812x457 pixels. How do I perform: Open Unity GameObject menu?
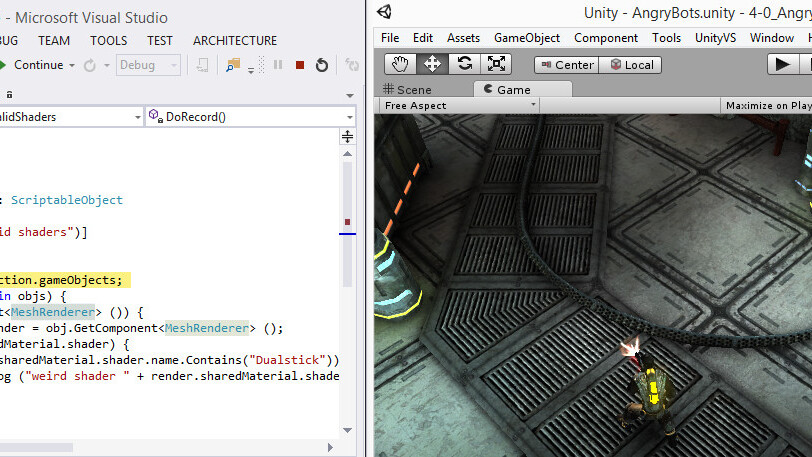(x=527, y=38)
